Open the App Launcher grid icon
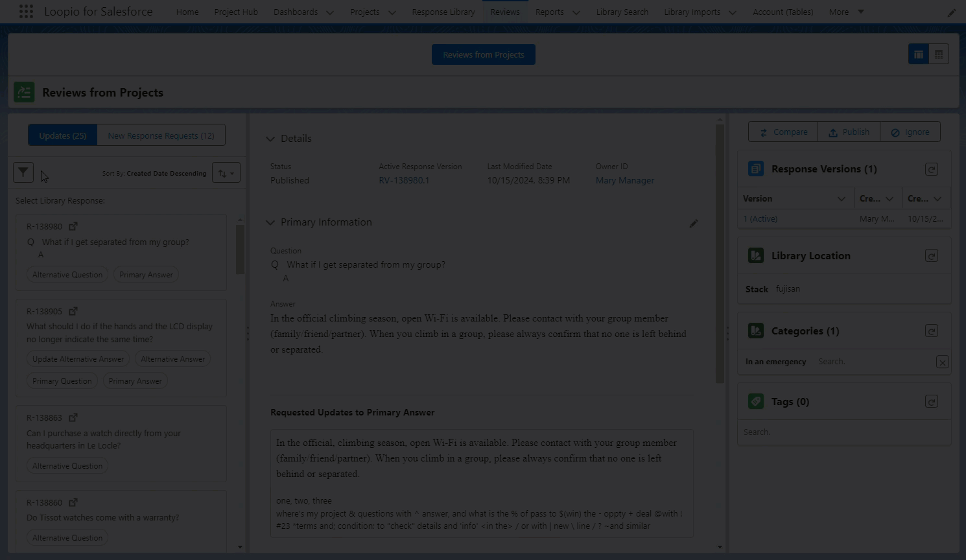 (26, 12)
